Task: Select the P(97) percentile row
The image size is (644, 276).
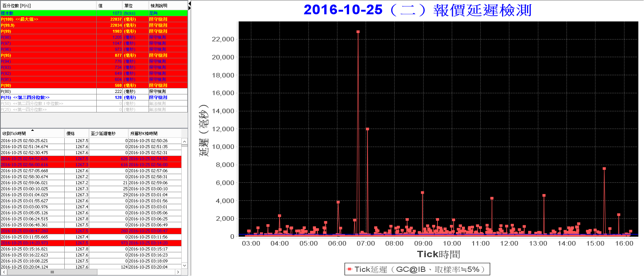Action: pos(94,43)
